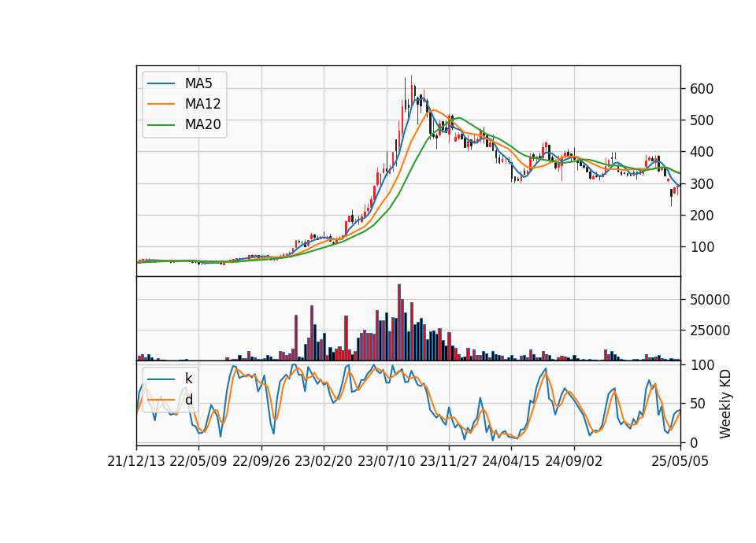Click the blue MA5 legend line sample
The image size is (756, 543).
pyautogui.click(x=161, y=83)
